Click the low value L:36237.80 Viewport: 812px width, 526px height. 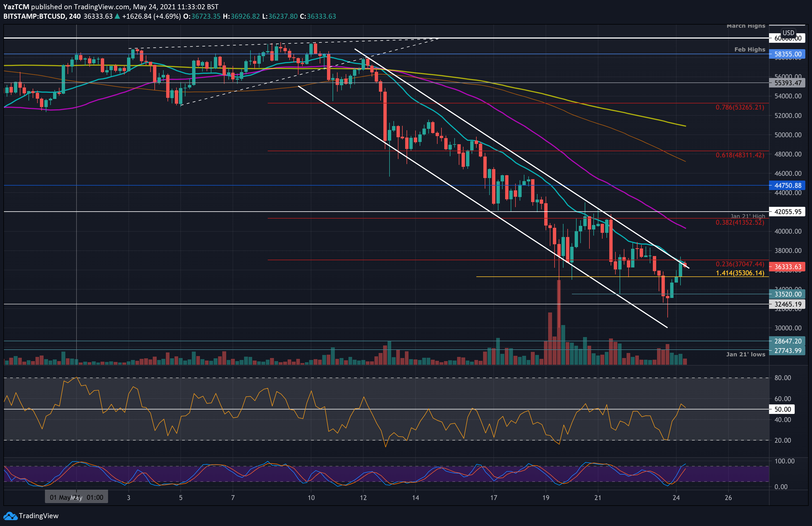point(280,16)
